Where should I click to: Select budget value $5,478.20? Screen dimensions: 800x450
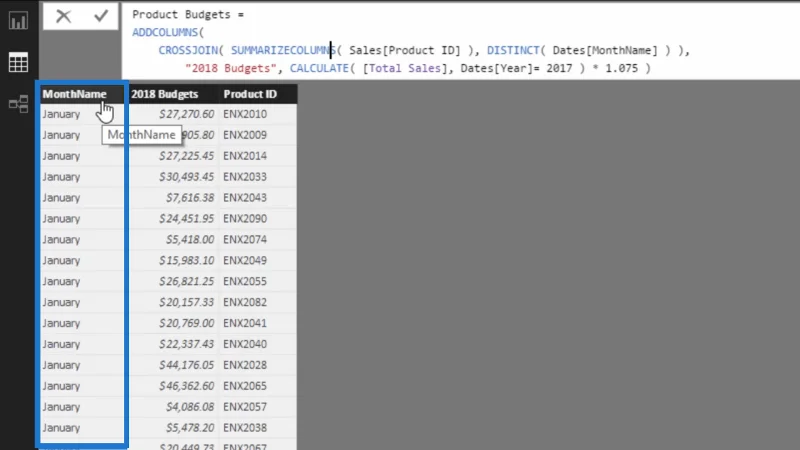(x=190, y=428)
